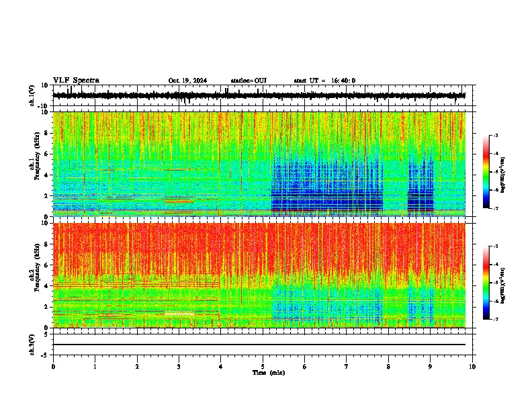This screenshot has height=411, width=532.
Task: Click the time tick label '9'
Action: [x=430, y=367]
